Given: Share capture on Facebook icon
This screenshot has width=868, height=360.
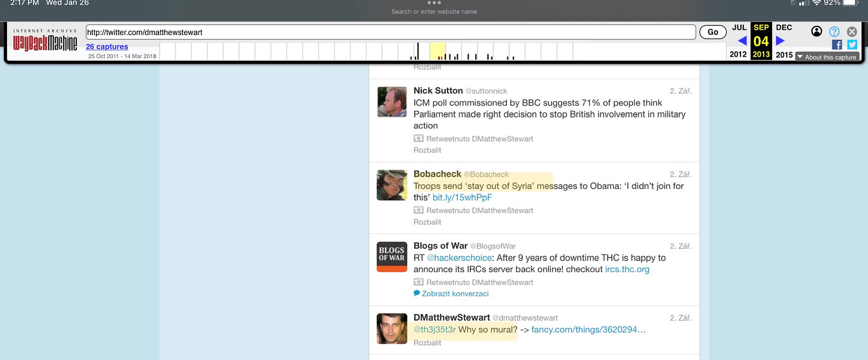Looking at the screenshot, I should [x=837, y=45].
